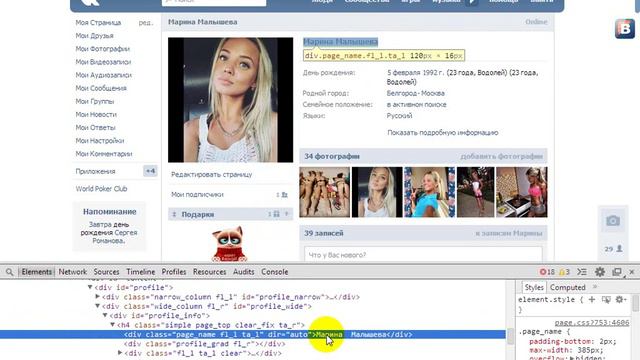The width and height of the screenshot is (640, 360).
Task: Open the yellow warning count indicator showing 3
Action: (x=564, y=272)
